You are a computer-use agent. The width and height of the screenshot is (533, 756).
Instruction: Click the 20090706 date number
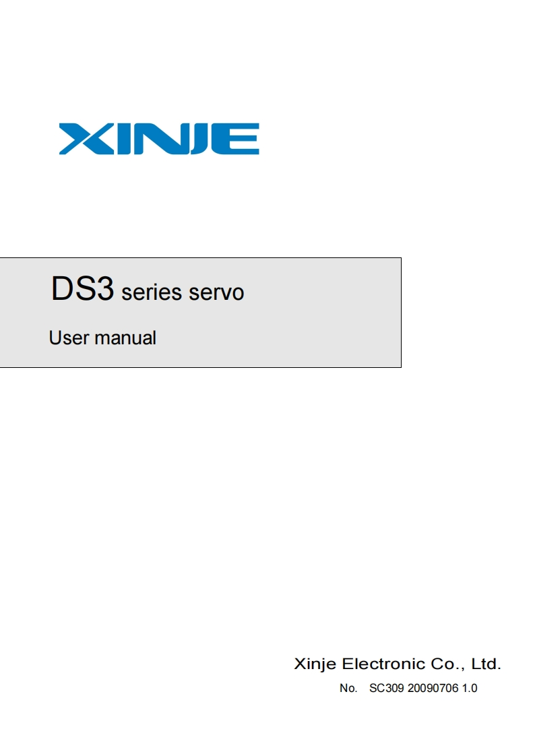point(433,688)
